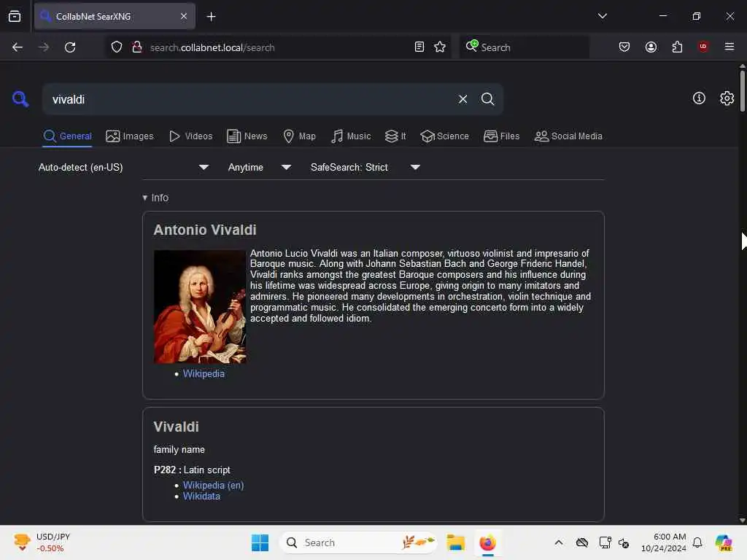The width and height of the screenshot is (747, 560).
Task: Reload the current page
Action: (x=70, y=47)
